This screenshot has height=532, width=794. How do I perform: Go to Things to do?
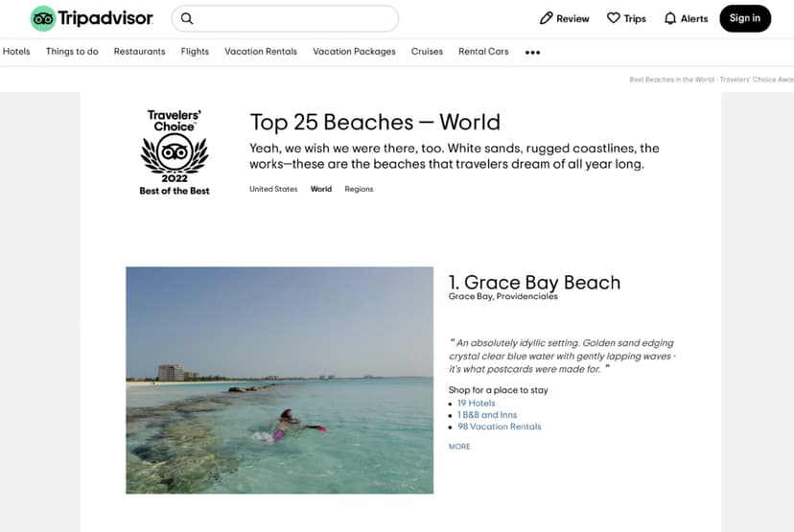click(x=72, y=52)
